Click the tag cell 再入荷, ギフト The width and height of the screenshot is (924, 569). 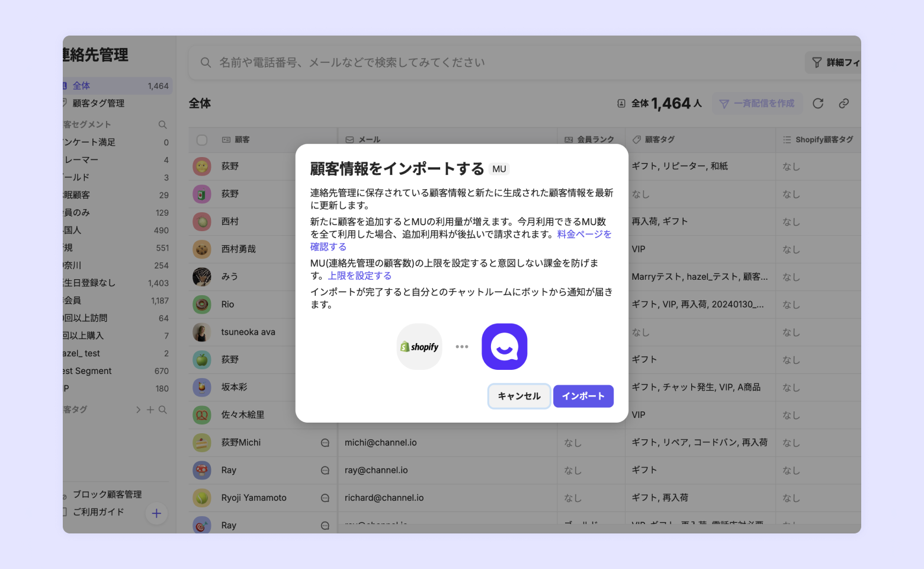coord(660,221)
